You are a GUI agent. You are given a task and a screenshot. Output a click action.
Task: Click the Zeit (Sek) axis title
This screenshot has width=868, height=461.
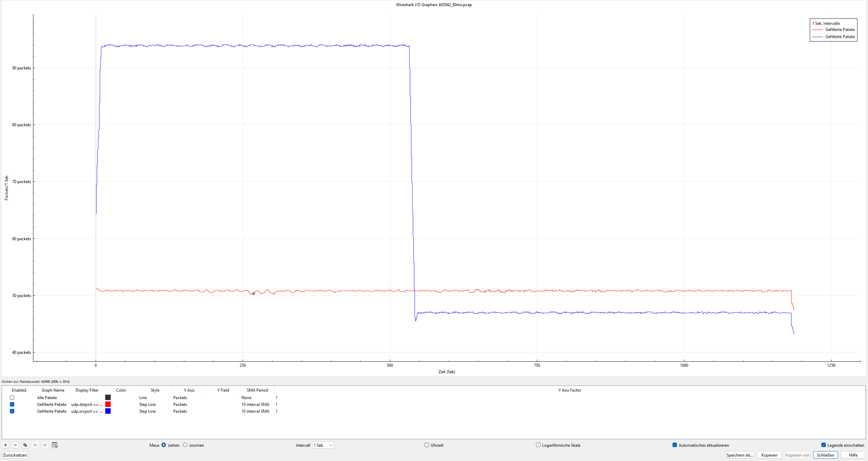pos(447,372)
